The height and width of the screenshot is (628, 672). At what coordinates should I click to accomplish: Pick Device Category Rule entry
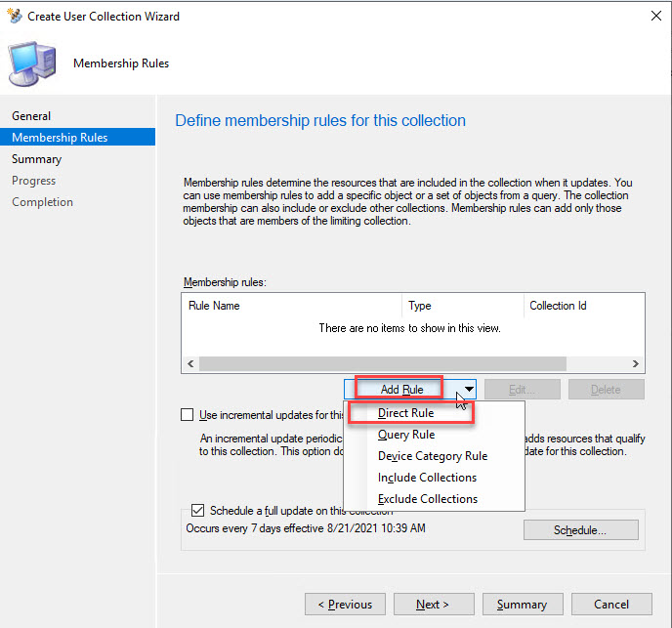[432, 456]
